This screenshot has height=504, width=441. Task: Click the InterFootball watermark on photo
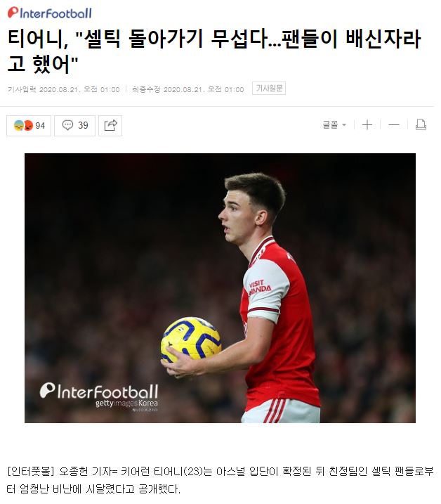[99, 392]
